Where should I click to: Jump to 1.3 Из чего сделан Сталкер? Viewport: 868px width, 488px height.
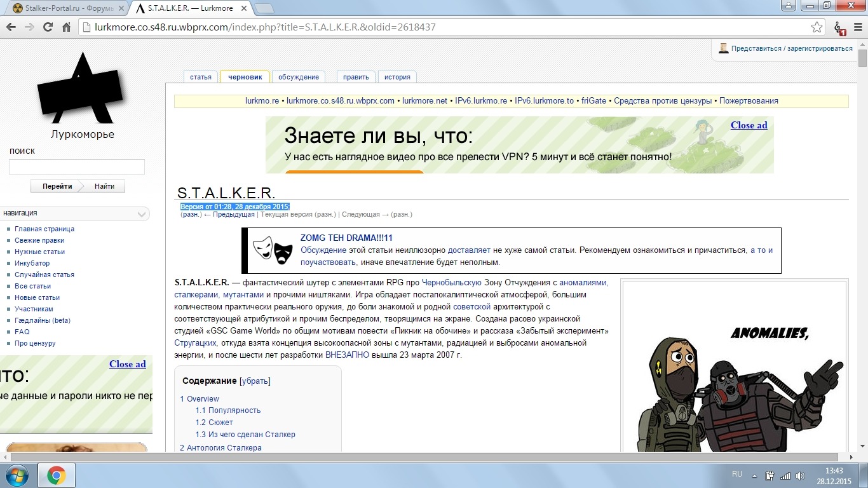point(245,435)
